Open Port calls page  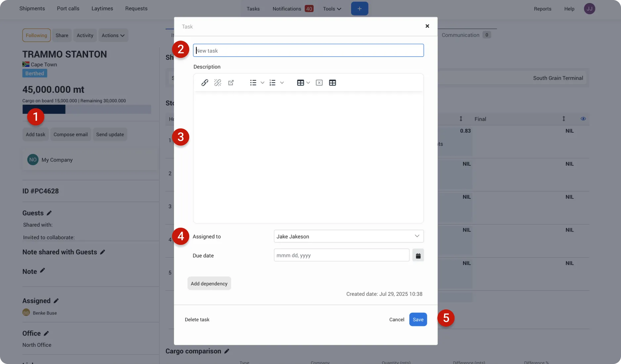68,9
